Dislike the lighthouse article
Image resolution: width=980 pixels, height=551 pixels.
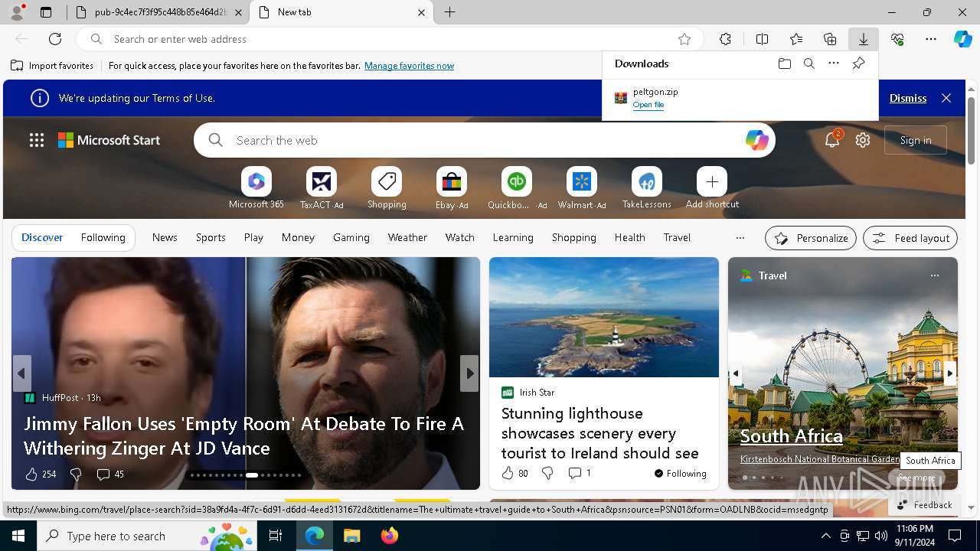click(x=547, y=474)
